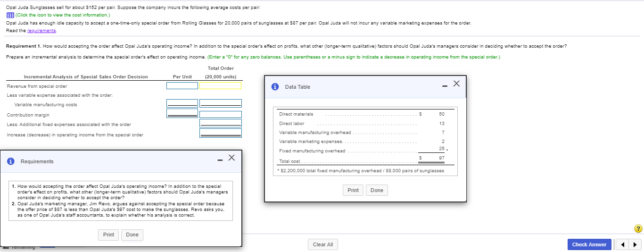Print the Requirements dialog
This screenshot has width=644, height=252.
(108, 235)
